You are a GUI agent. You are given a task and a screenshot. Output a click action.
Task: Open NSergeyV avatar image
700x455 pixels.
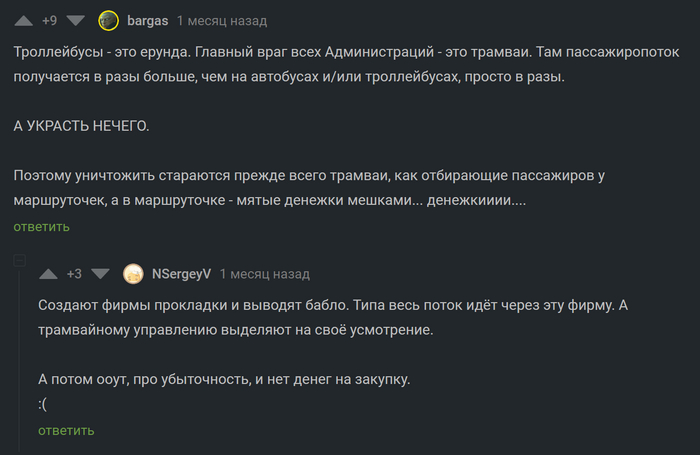click(133, 274)
